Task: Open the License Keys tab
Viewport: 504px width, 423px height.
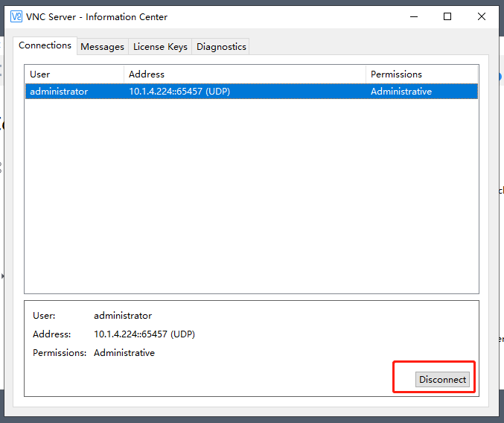Action: [160, 47]
